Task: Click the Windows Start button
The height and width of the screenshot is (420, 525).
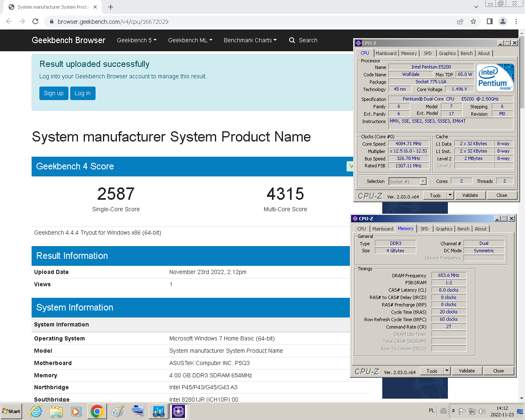Action: [x=11, y=411]
